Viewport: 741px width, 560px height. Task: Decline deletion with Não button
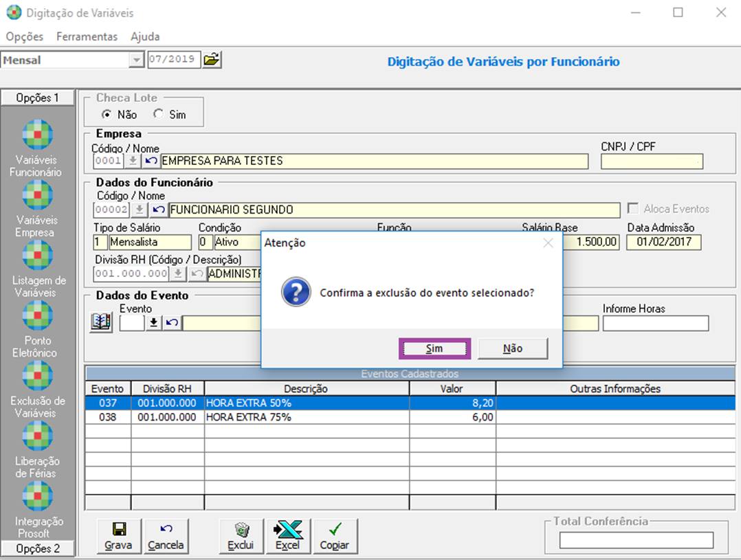point(513,349)
